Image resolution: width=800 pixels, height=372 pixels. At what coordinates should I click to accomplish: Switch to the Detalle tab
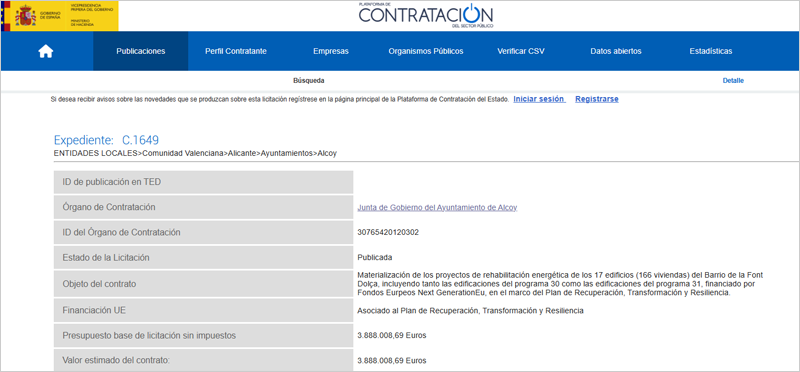(x=733, y=81)
